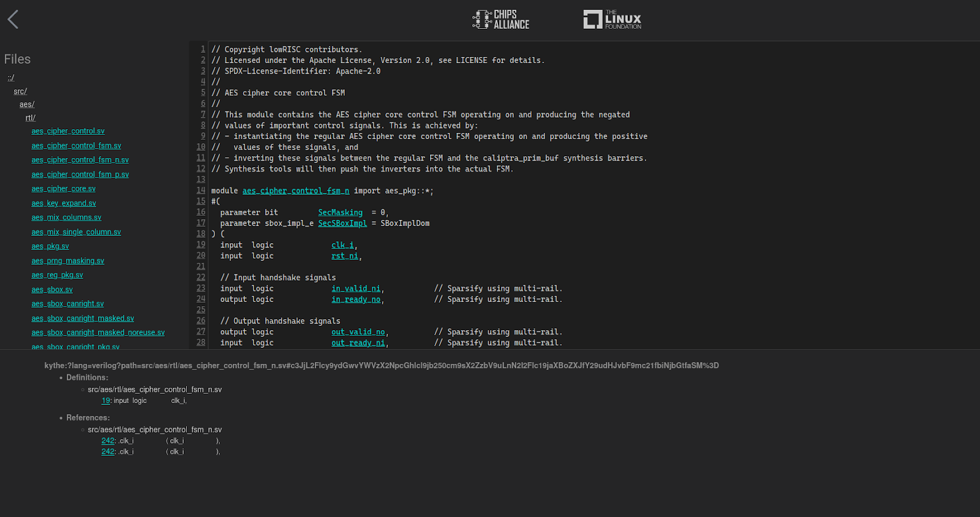Open the CHIPS Alliance logo

coord(500,20)
